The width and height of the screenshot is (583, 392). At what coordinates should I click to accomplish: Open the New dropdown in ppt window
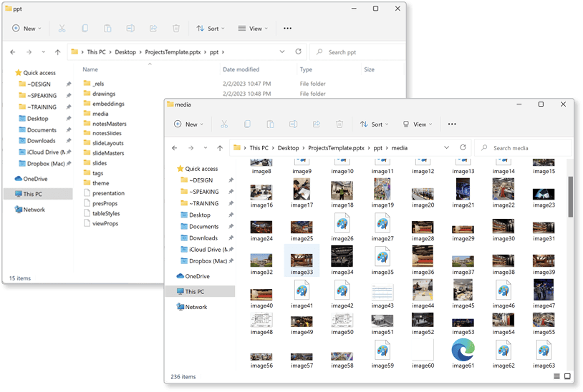[26, 28]
